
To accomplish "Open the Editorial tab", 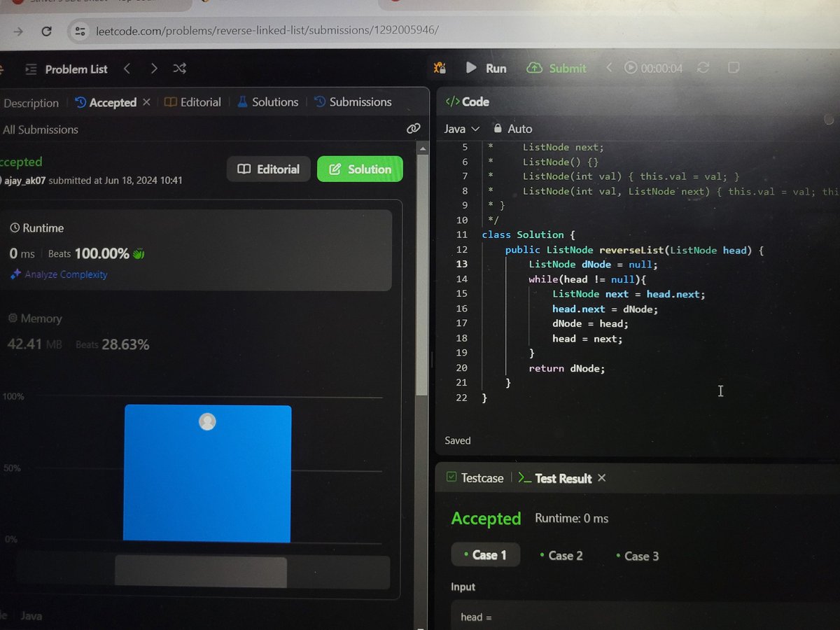I will (192, 102).
